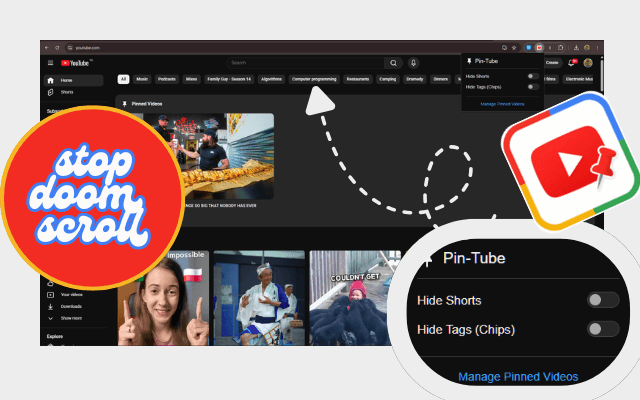The image size is (640, 400).
Task: Focus the YouTube Search field
Action: (305, 63)
